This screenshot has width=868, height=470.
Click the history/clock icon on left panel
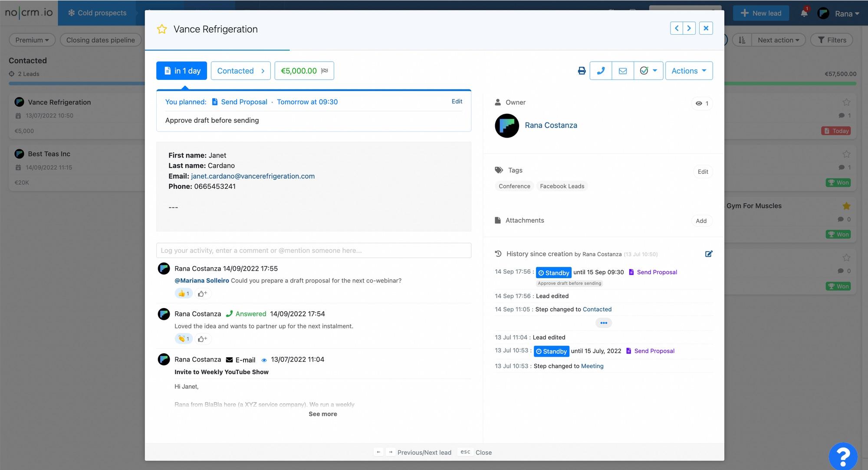(x=498, y=253)
